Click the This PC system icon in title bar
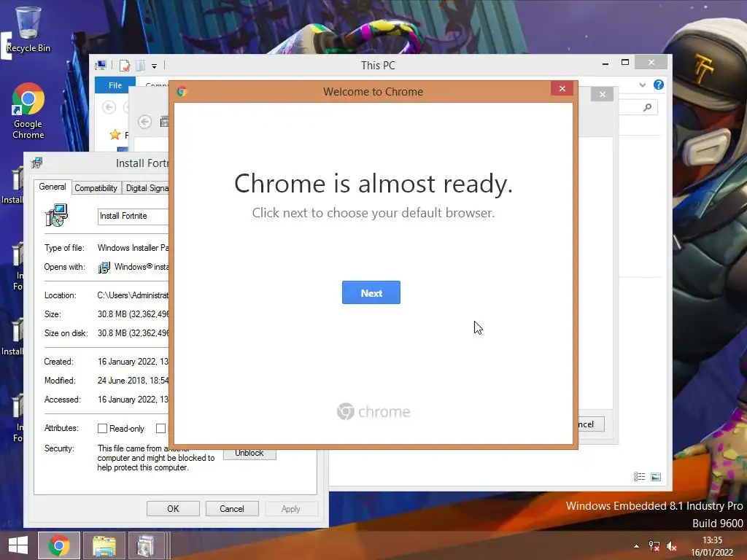 click(101, 65)
